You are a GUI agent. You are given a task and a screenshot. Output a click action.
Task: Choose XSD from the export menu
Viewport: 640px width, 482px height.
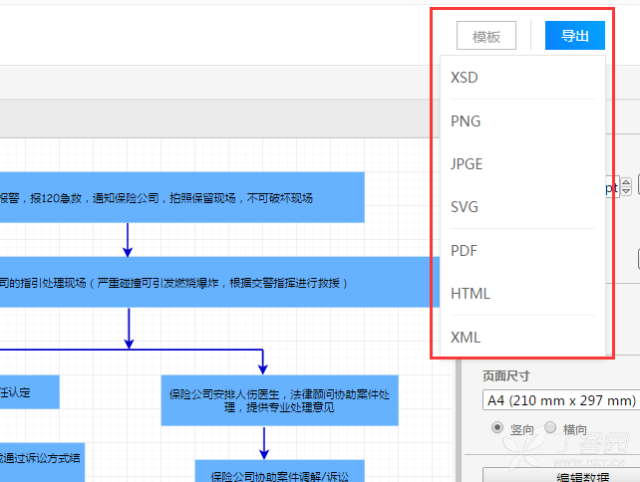point(465,77)
